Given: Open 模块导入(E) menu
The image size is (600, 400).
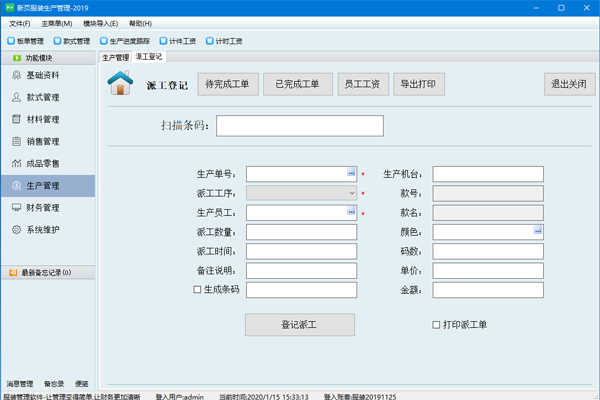Looking at the screenshot, I should 101,24.
